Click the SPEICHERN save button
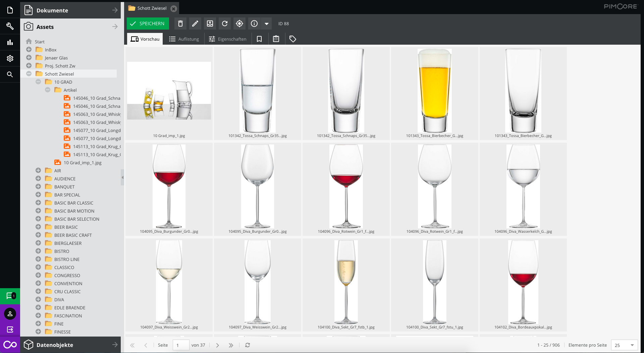Screen dimensions: 644x353 pos(148,24)
